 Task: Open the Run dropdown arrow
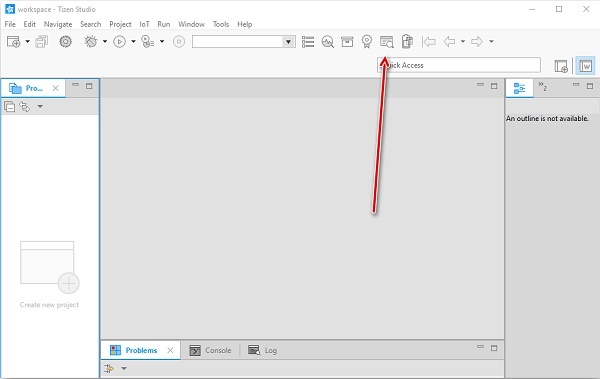133,41
